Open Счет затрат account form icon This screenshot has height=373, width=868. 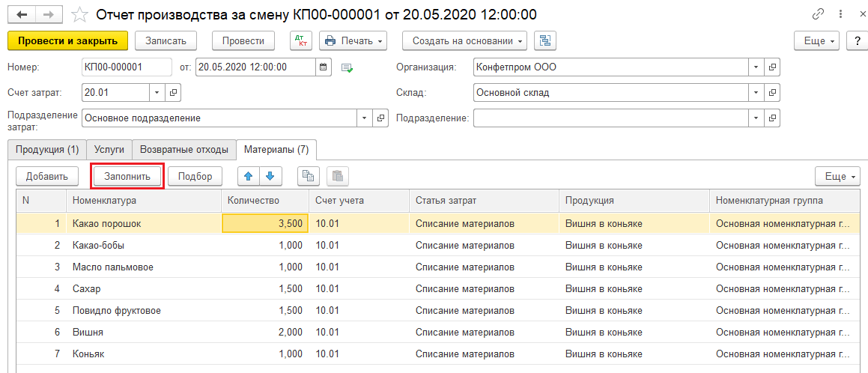click(x=173, y=92)
